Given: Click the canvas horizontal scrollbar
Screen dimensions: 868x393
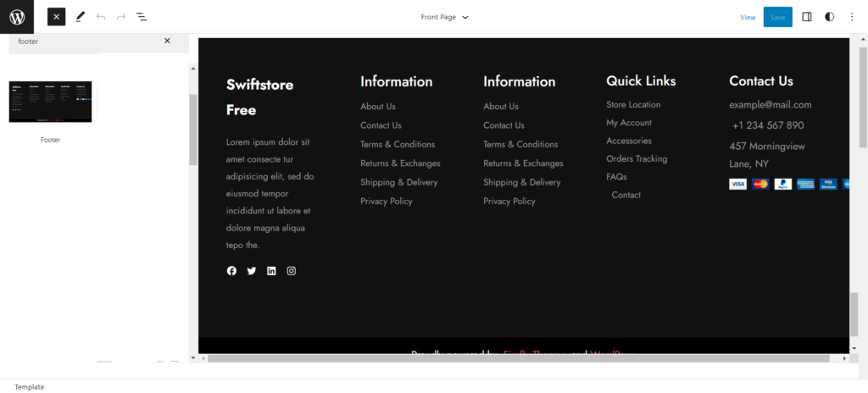Looking at the screenshot, I should [x=518, y=358].
